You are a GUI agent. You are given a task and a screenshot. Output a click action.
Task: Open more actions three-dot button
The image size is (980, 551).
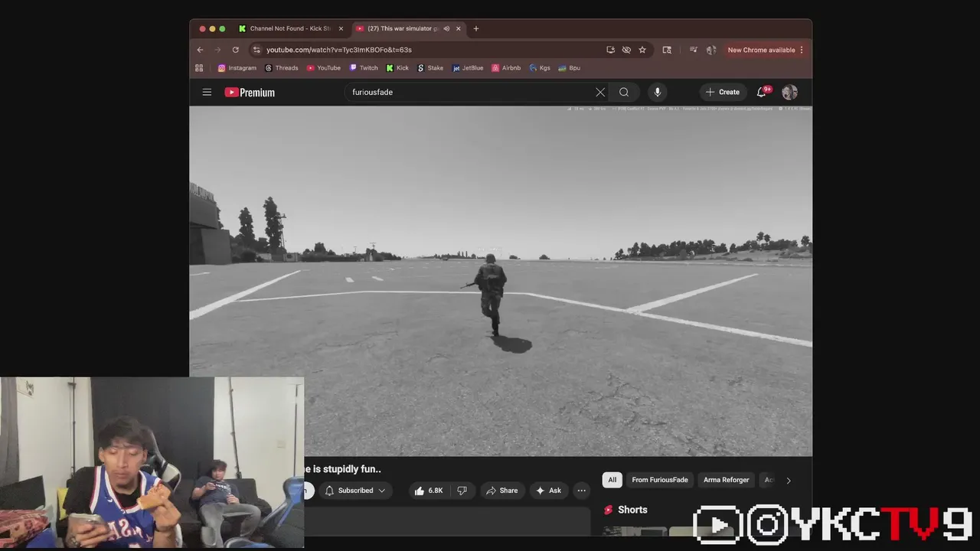[582, 491]
